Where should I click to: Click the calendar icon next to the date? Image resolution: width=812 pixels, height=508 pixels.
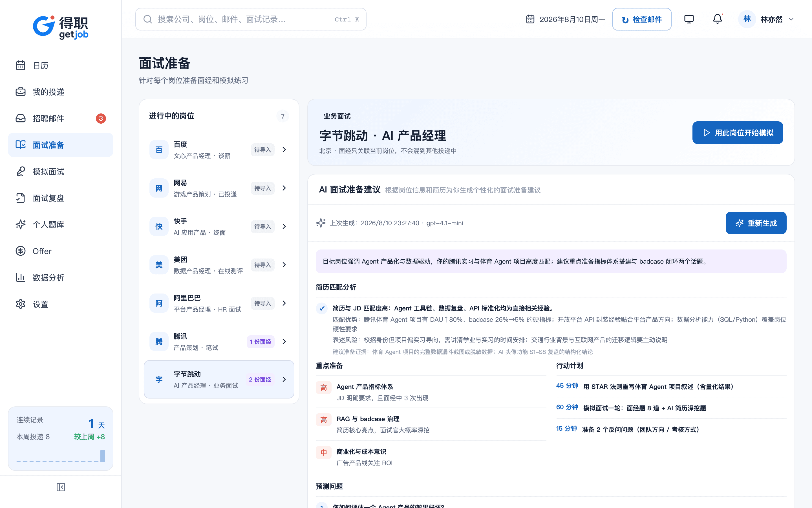[530, 19]
